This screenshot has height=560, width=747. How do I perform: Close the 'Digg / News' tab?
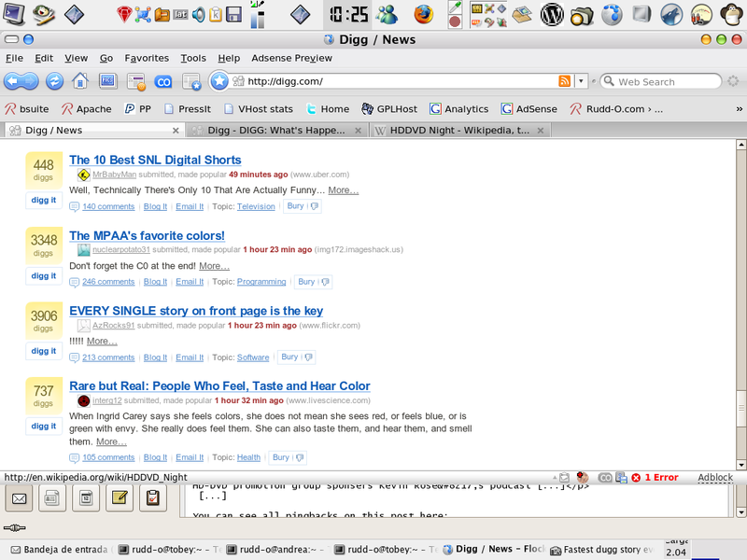(x=176, y=131)
